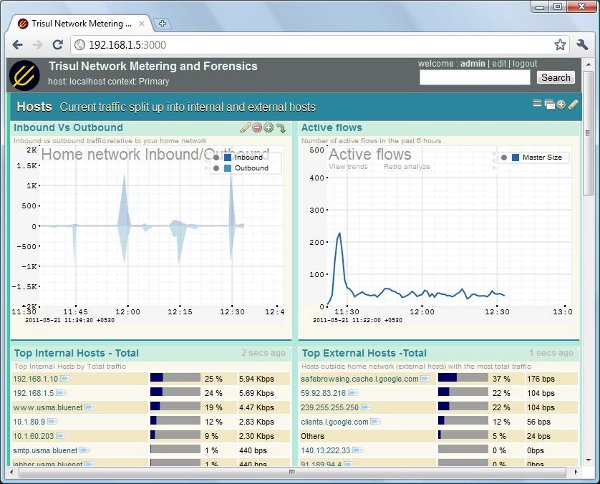Open a new browser tab

pyautogui.click(x=162, y=24)
